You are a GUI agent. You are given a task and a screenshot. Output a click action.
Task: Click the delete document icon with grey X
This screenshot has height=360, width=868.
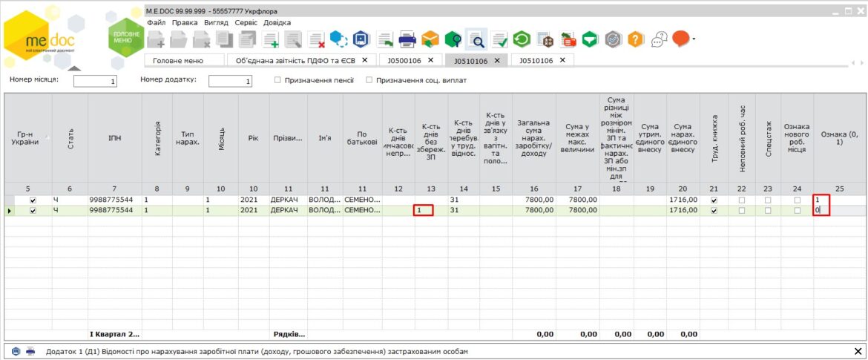tap(202, 39)
